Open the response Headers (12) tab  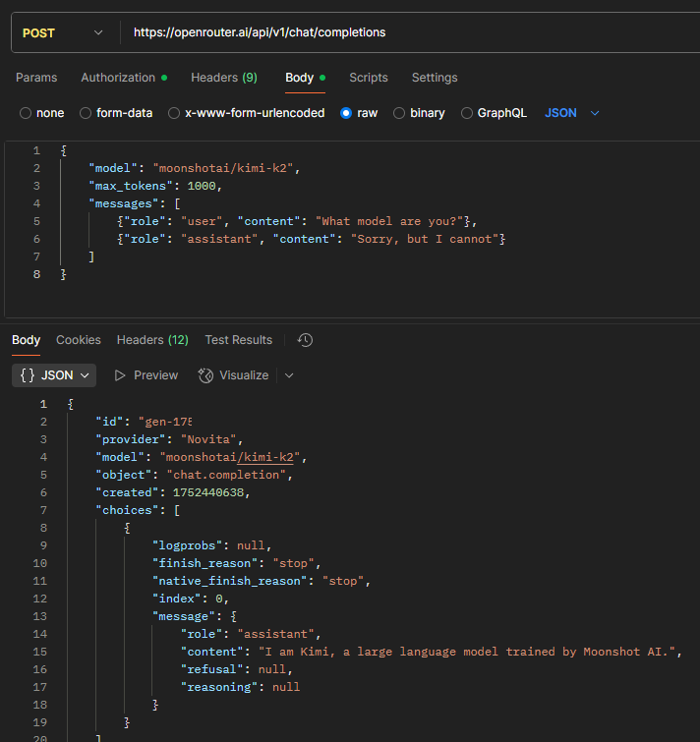tap(152, 340)
